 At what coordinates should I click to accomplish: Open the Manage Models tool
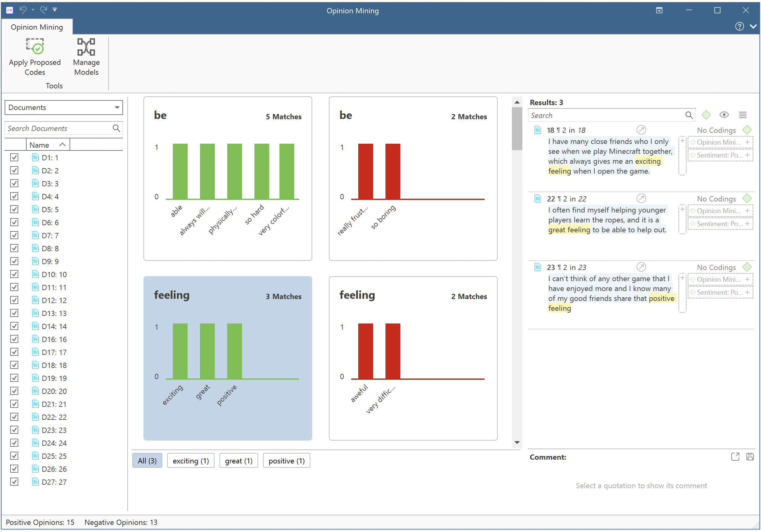click(x=86, y=47)
